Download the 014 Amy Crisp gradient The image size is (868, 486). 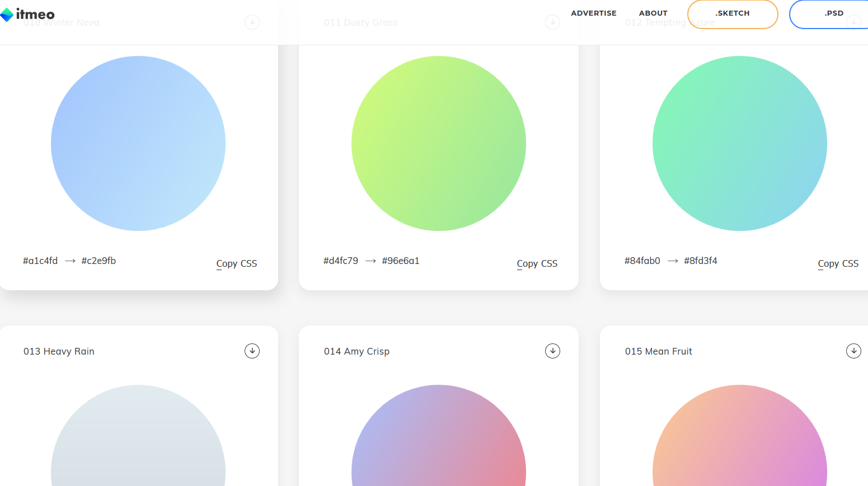552,351
